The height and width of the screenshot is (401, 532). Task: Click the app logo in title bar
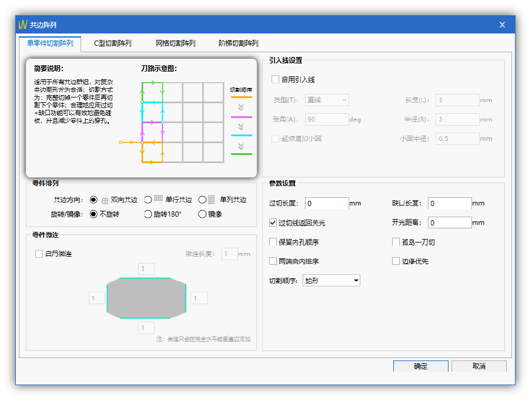[23, 25]
